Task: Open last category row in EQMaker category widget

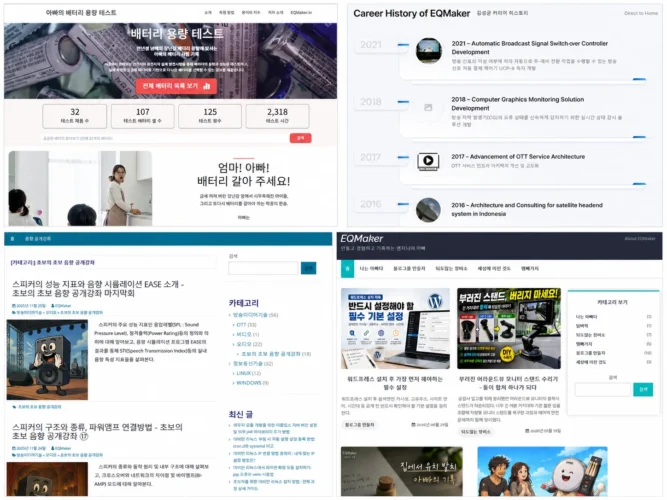Action: pos(613,362)
